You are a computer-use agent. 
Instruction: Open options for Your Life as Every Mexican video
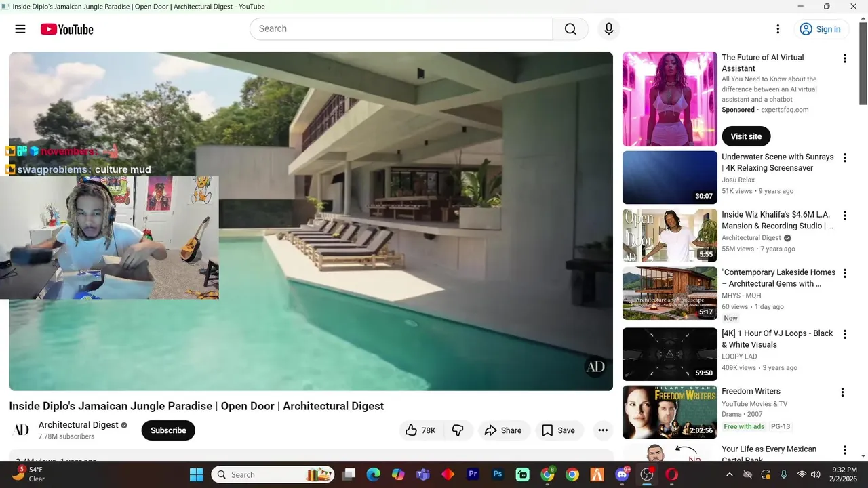[844, 450]
